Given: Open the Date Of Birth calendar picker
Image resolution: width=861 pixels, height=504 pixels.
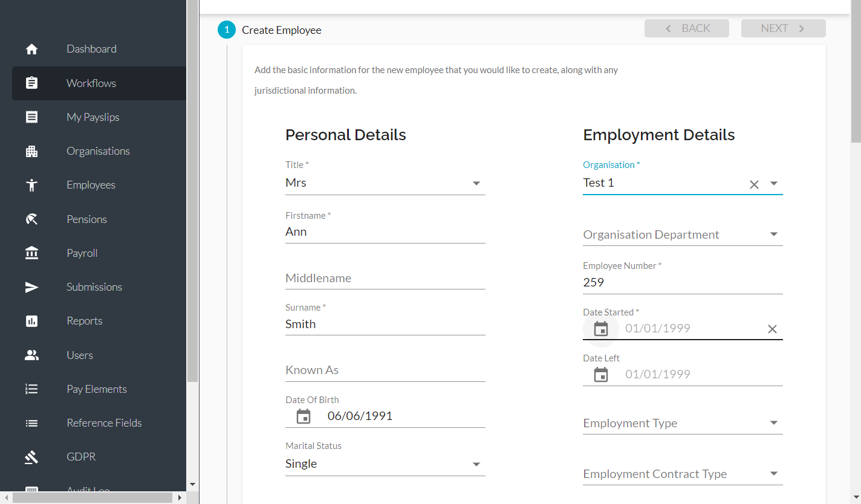Looking at the screenshot, I should 304,416.
